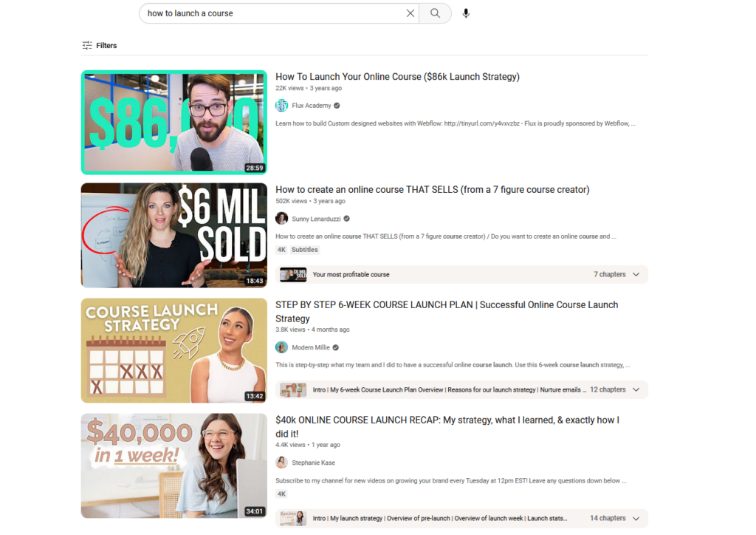This screenshot has height=535, width=756.
Task: Click the Flux Academy channel avatar
Action: [x=281, y=105]
